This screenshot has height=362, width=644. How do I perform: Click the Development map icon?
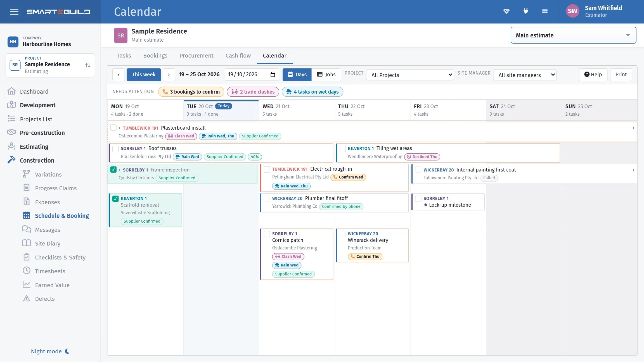pyautogui.click(x=11, y=105)
